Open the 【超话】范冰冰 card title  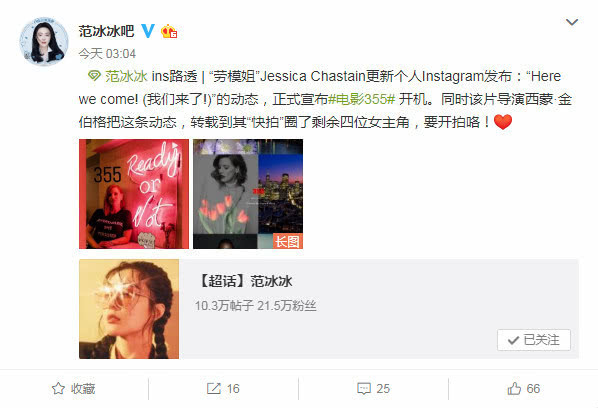(244, 281)
